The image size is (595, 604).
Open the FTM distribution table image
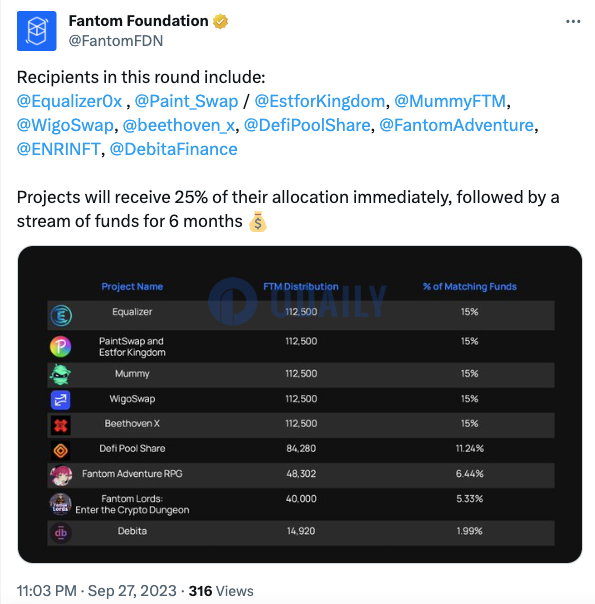pyautogui.click(x=300, y=404)
